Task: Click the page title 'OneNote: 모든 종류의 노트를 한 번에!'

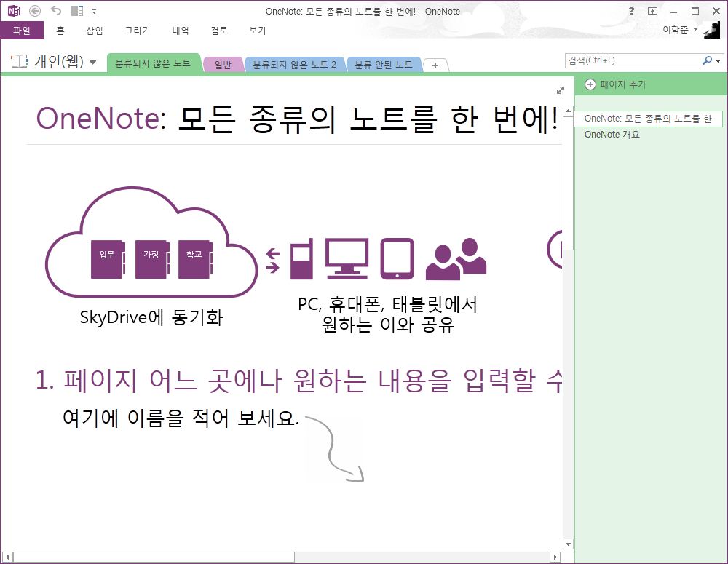Action: coord(297,119)
